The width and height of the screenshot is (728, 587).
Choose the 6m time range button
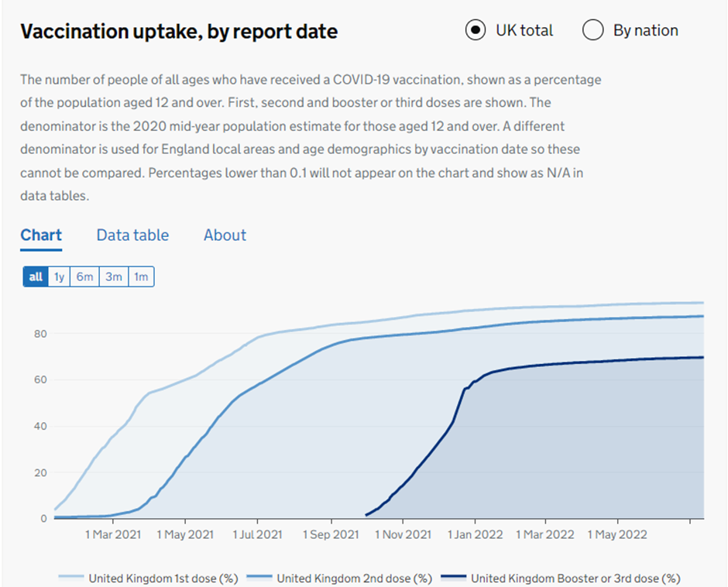(x=85, y=276)
